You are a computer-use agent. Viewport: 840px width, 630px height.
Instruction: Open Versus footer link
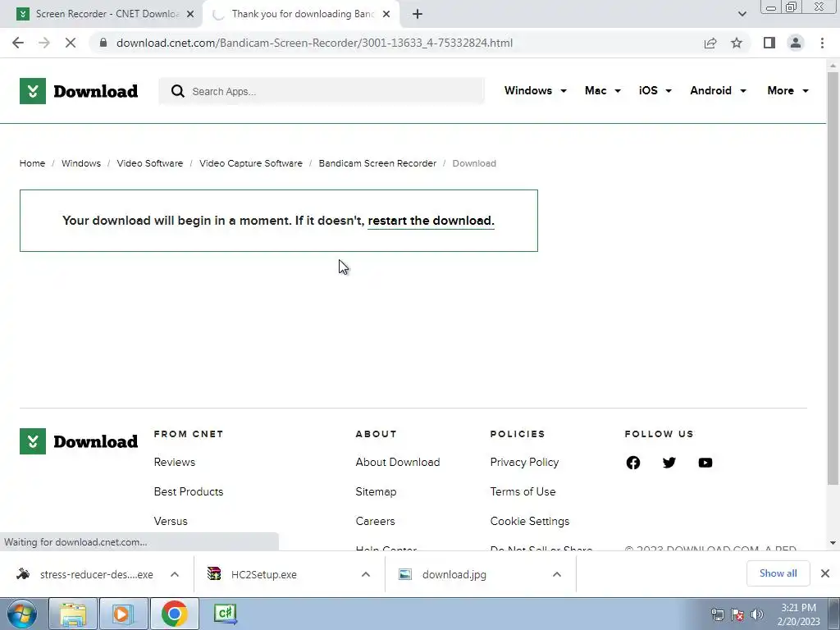[x=171, y=521]
